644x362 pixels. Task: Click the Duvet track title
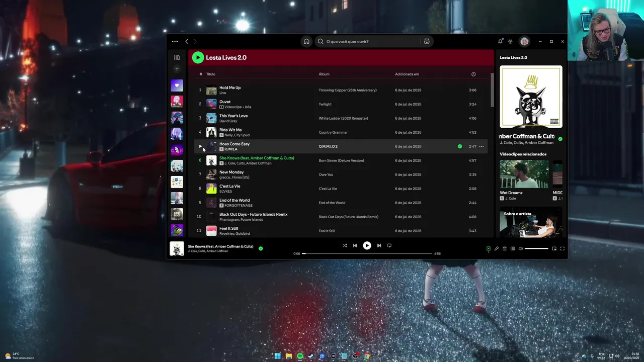pyautogui.click(x=225, y=102)
